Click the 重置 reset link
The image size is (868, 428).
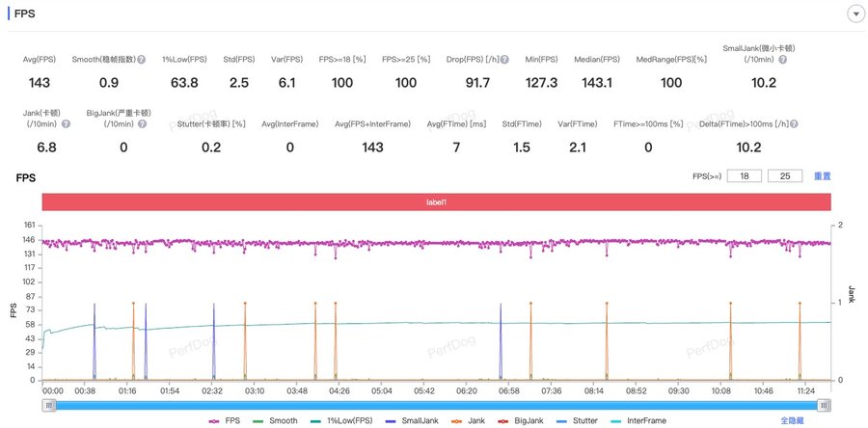[822, 175]
